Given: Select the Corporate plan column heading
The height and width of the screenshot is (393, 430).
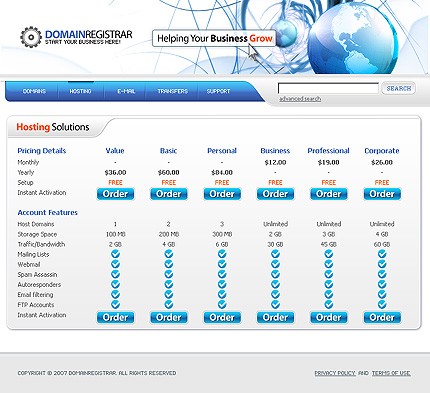Looking at the screenshot, I should 382,151.
